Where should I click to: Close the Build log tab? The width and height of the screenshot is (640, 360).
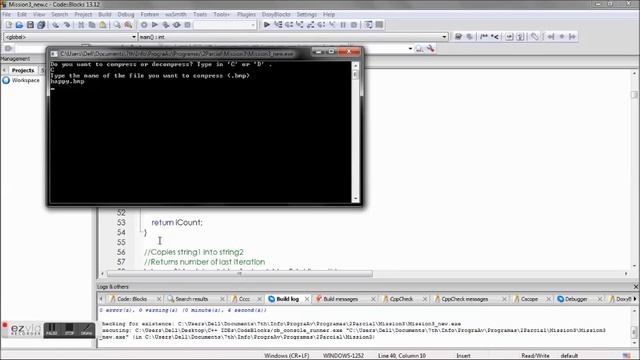point(307,299)
